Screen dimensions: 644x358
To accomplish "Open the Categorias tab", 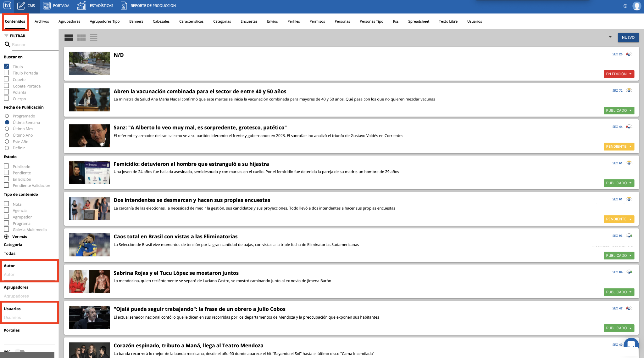I will [x=222, y=21].
